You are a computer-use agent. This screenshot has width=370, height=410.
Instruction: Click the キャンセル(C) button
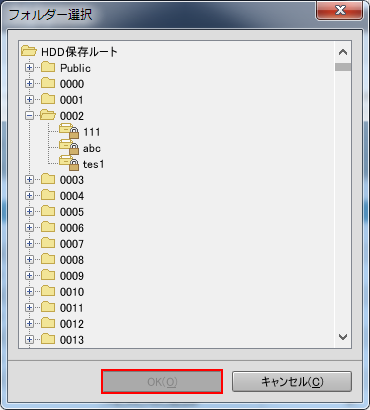[x=292, y=382]
